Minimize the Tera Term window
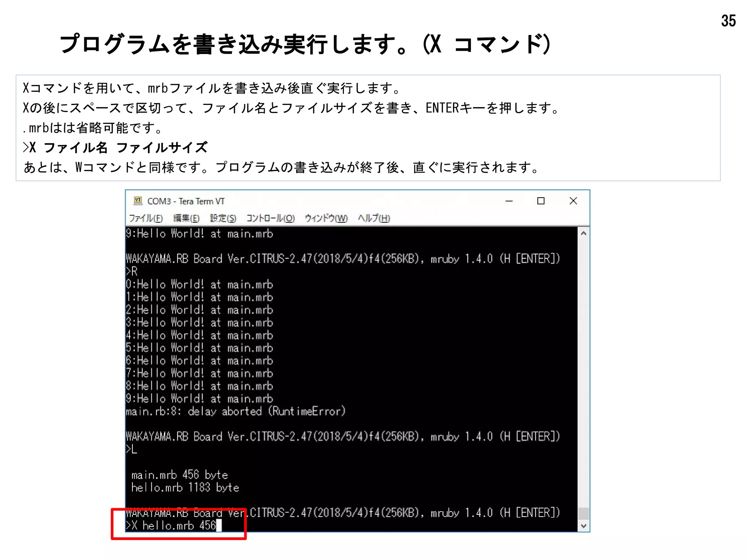This screenshot has width=747, height=560. coord(509,201)
